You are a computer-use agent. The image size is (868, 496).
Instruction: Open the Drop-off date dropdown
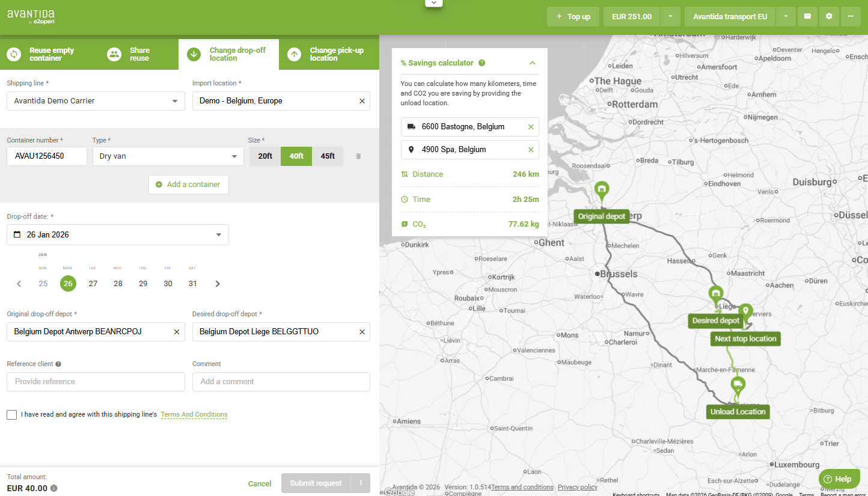118,234
